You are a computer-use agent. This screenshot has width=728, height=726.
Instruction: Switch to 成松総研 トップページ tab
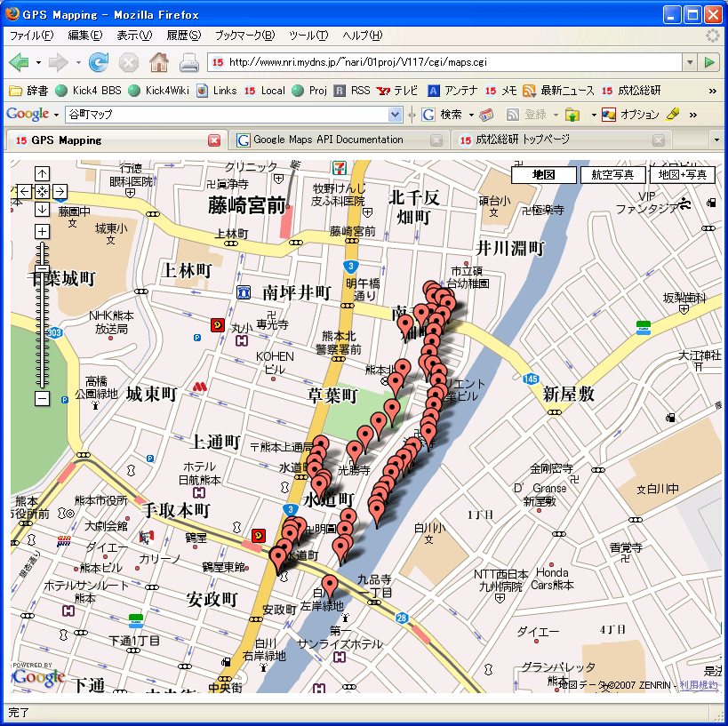coord(561,140)
